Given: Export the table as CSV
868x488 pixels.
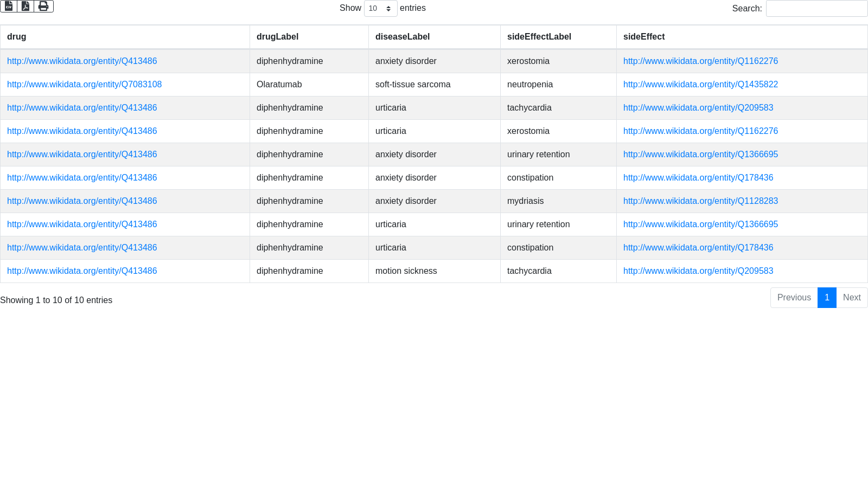Looking at the screenshot, I should point(9,6).
